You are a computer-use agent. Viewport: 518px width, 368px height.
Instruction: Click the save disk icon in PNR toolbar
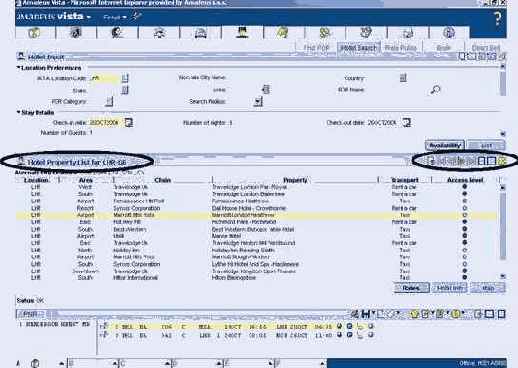click(366, 314)
